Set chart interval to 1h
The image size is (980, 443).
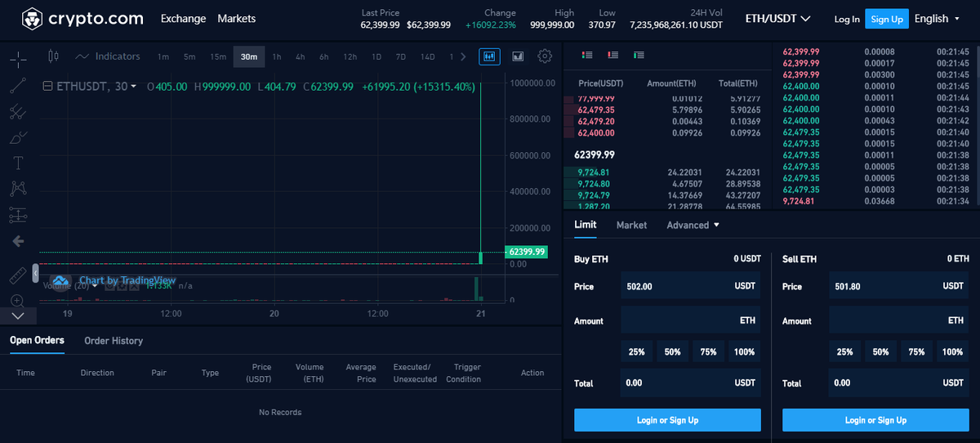click(277, 56)
